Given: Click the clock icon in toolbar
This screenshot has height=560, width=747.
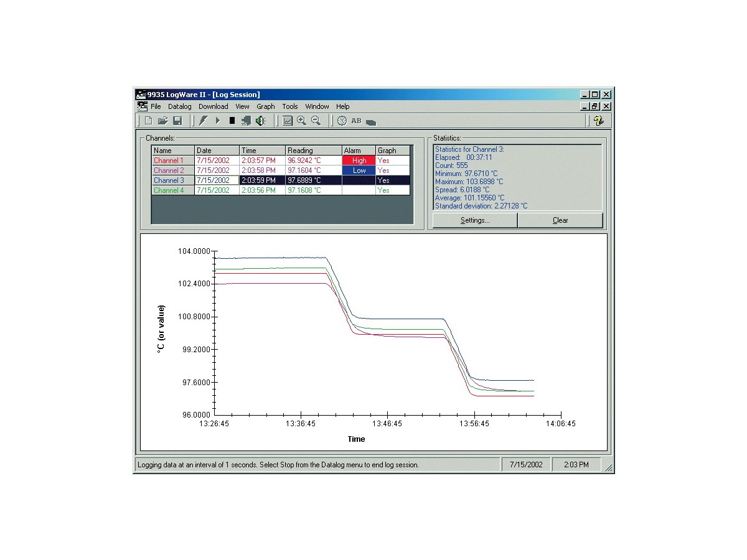Looking at the screenshot, I should (342, 121).
